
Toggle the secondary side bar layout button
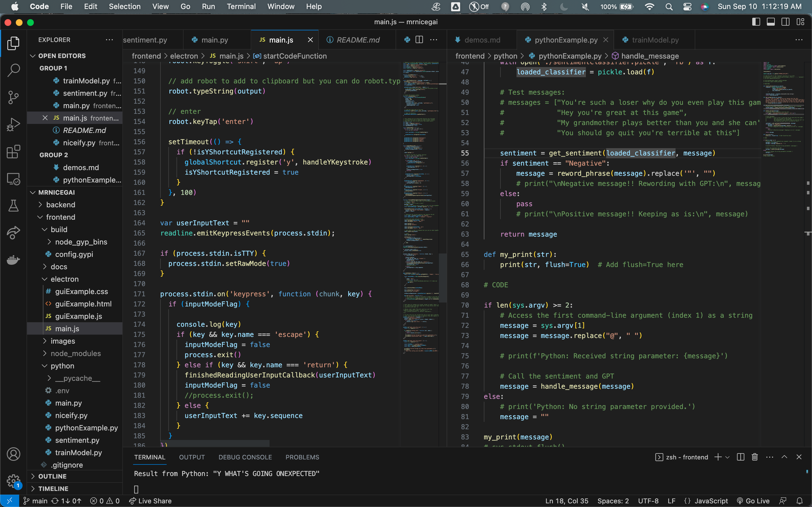pos(785,22)
